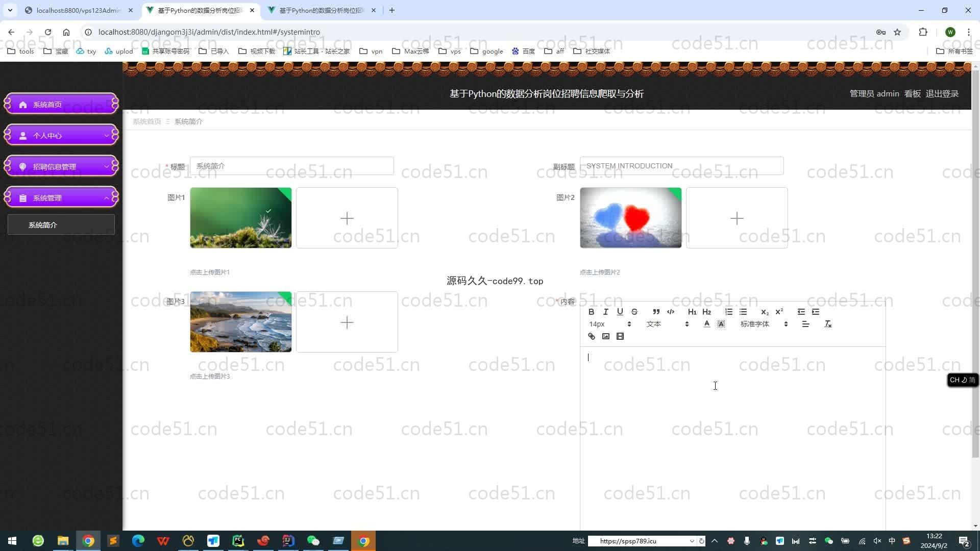Open 系统首页 in the sidebar

61,104
